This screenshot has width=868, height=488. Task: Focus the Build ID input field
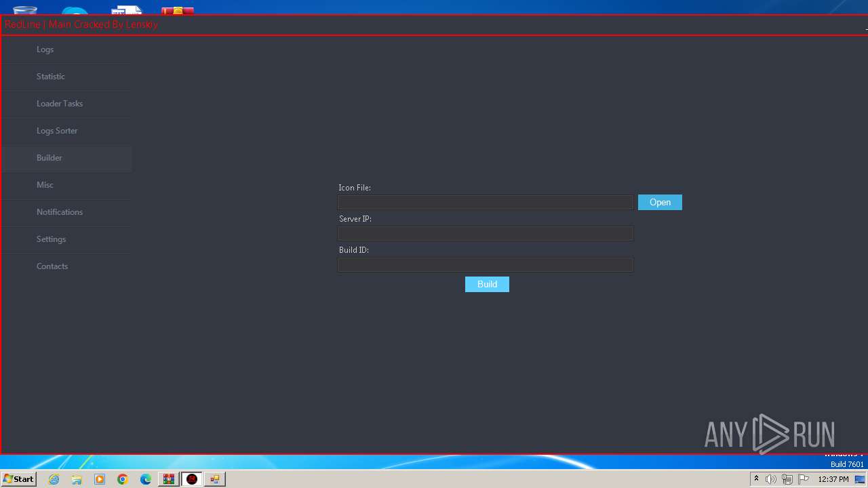click(x=486, y=265)
